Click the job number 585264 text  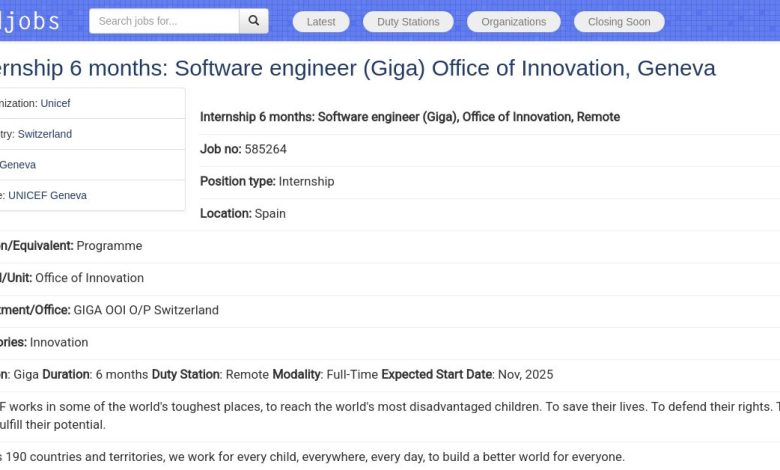265,149
